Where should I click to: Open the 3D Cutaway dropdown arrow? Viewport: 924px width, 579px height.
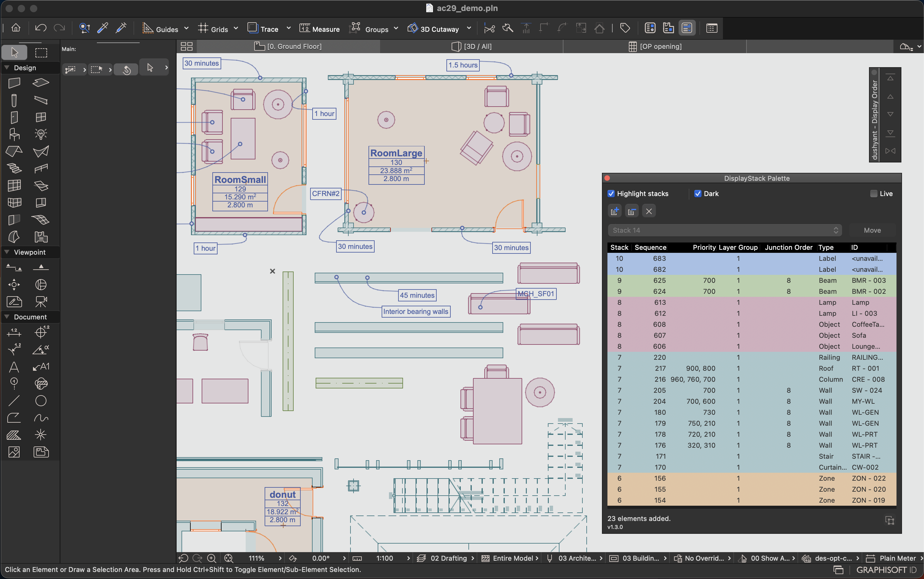pyautogui.click(x=469, y=28)
